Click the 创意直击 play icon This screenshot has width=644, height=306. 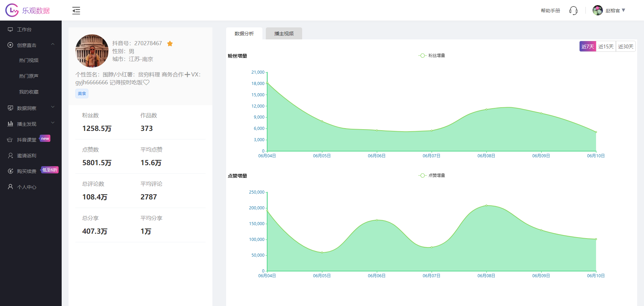[10, 45]
